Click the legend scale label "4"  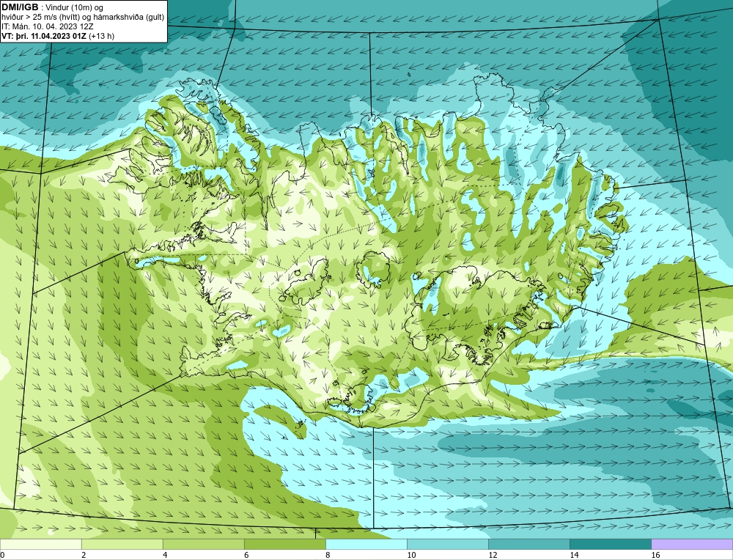coord(165,555)
